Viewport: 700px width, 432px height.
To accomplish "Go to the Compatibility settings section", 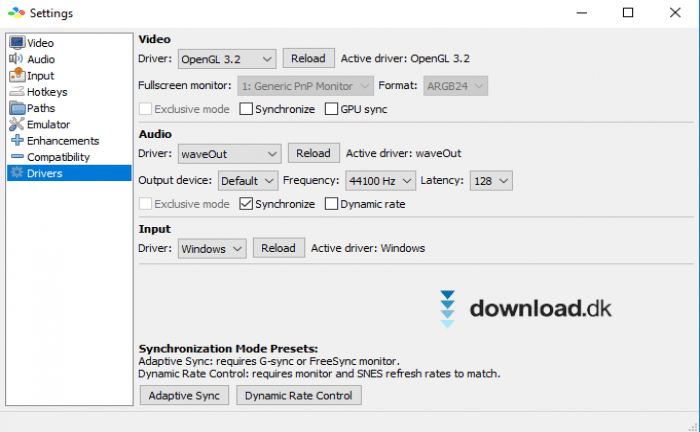I will click(x=58, y=157).
